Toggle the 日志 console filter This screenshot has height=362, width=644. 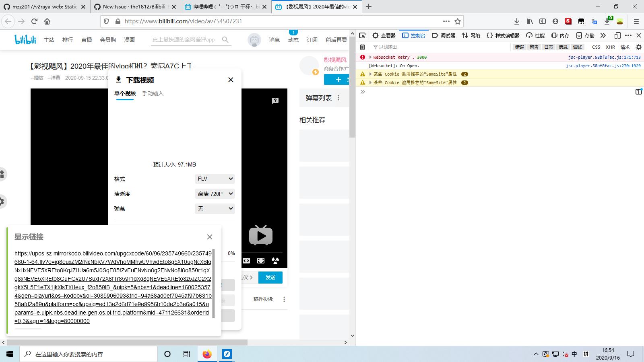pyautogui.click(x=549, y=47)
